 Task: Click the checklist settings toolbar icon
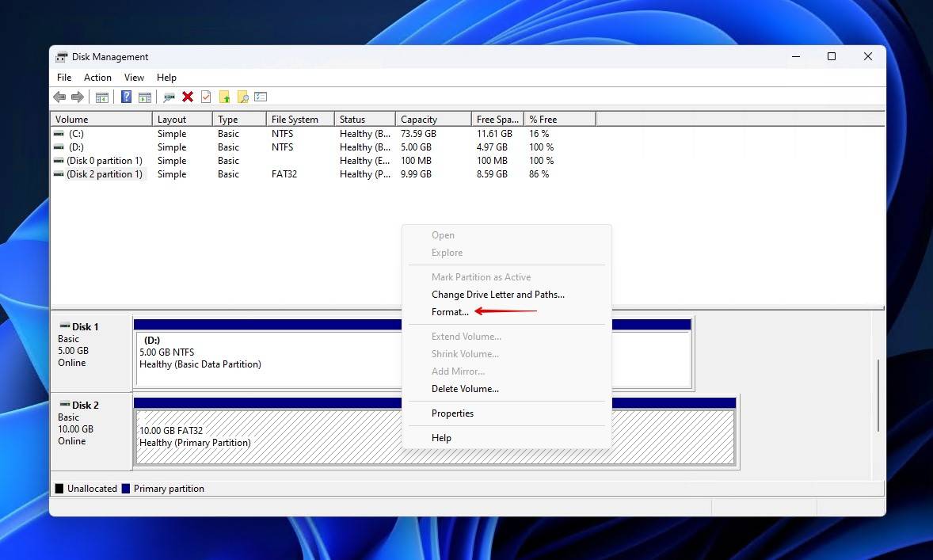pos(261,97)
